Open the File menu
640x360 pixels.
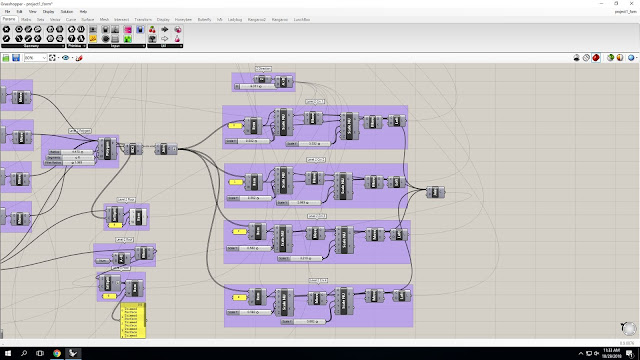pos(7,12)
